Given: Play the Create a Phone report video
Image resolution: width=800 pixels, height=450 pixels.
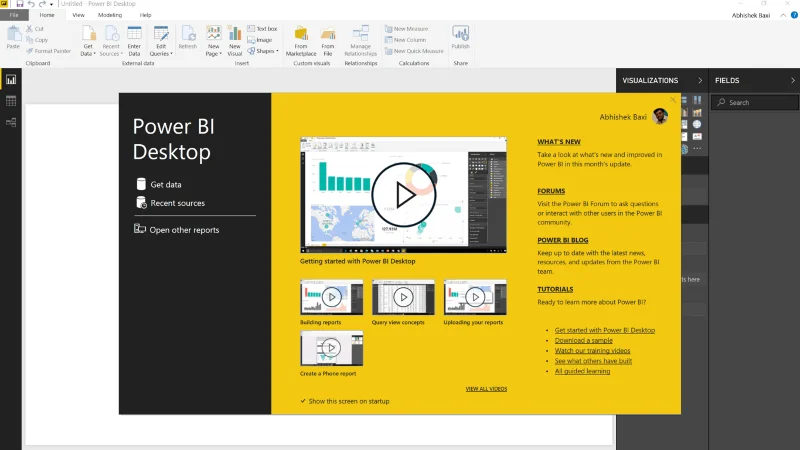Looking at the screenshot, I should pyautogui.click(x=332, y=348).
